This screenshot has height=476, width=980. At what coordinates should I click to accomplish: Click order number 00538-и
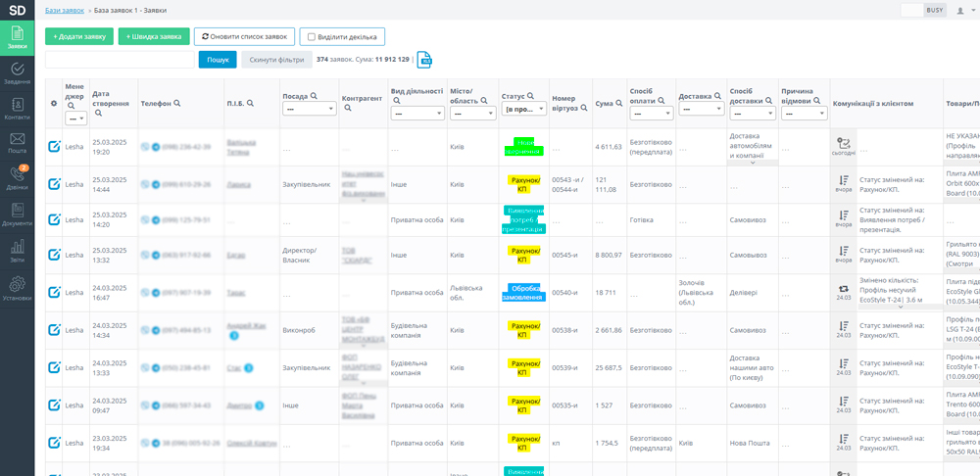click(566, 330)
